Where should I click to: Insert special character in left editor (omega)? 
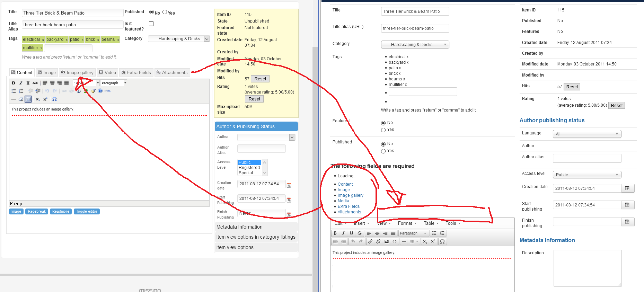point(54,99)
